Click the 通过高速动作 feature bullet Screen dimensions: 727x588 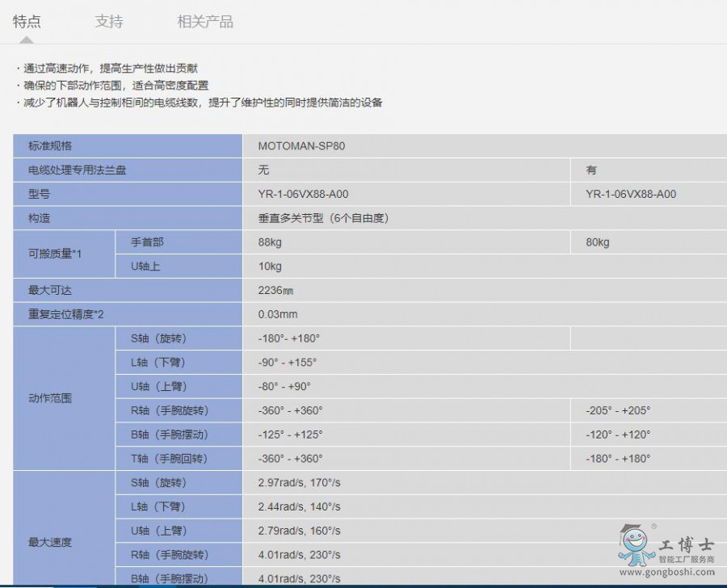point(107,69)
